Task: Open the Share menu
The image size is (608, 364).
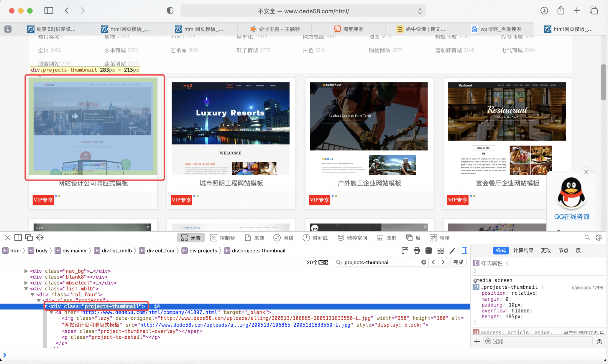Action: click(561, 11)
